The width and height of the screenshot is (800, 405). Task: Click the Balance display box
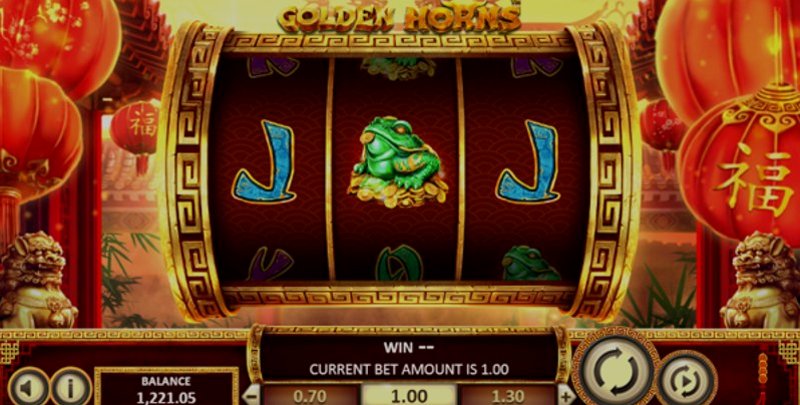coord(166,388)
